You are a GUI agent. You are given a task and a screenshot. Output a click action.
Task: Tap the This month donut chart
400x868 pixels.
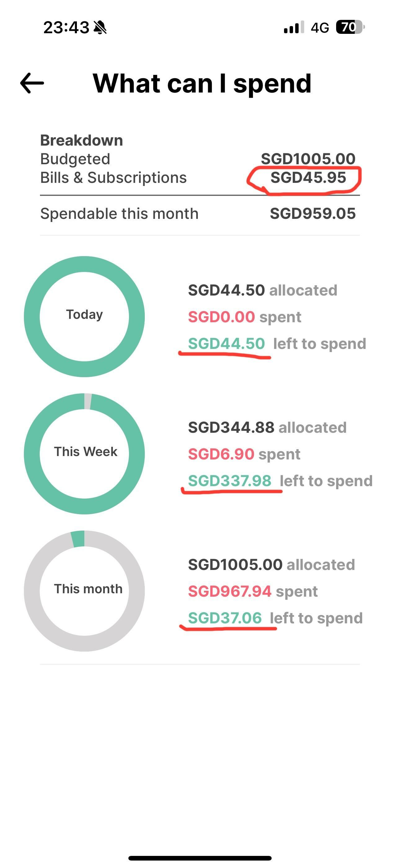point(84,591)
